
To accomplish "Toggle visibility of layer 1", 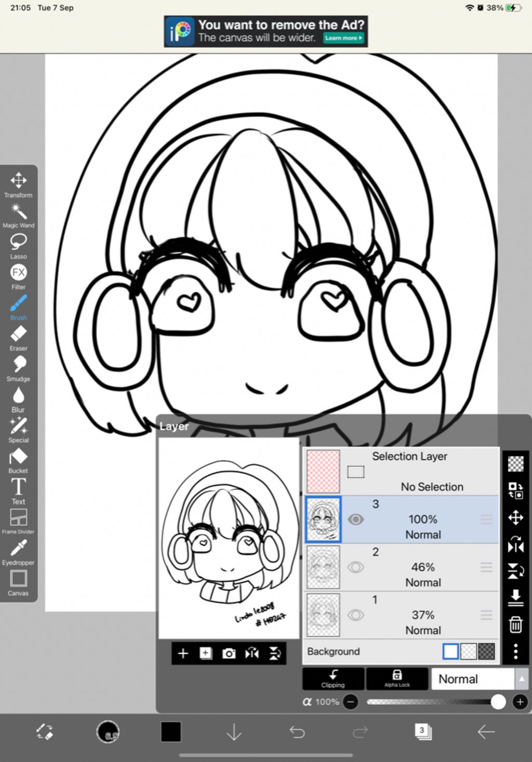I will pos(356,615).
